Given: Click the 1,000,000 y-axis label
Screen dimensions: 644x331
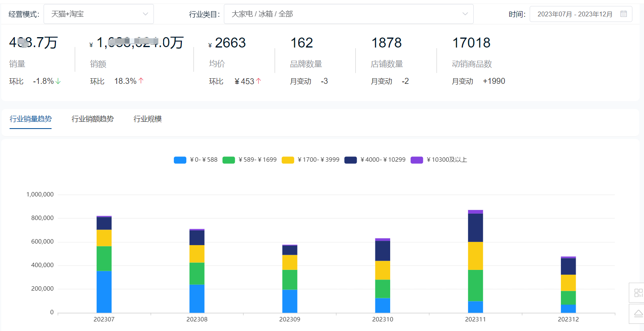Looking at the screenshot, I should pos(40,194).
